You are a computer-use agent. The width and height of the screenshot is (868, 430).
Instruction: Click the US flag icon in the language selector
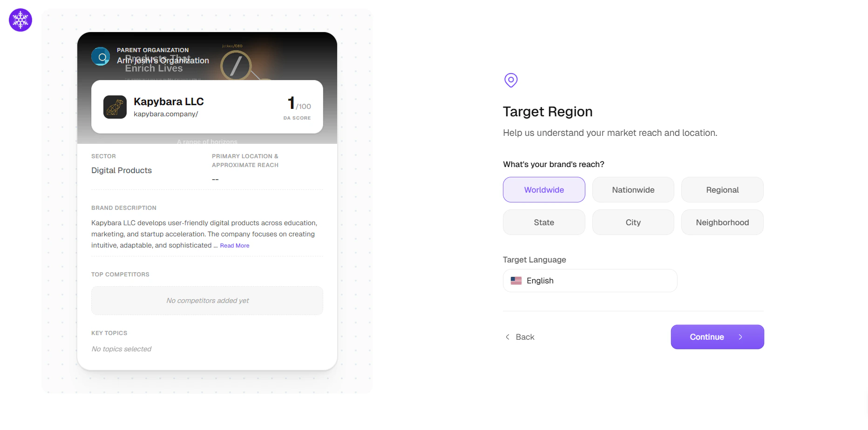point(516,281)
